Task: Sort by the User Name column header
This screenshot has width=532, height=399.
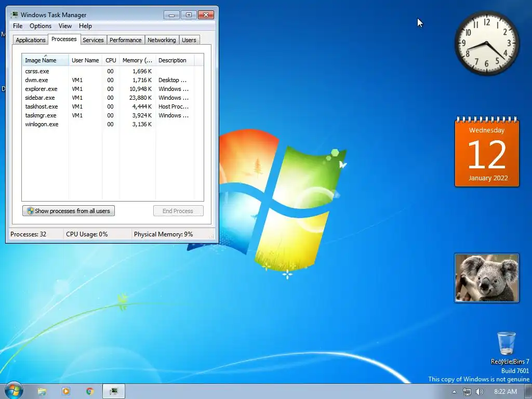Action: 85,60
